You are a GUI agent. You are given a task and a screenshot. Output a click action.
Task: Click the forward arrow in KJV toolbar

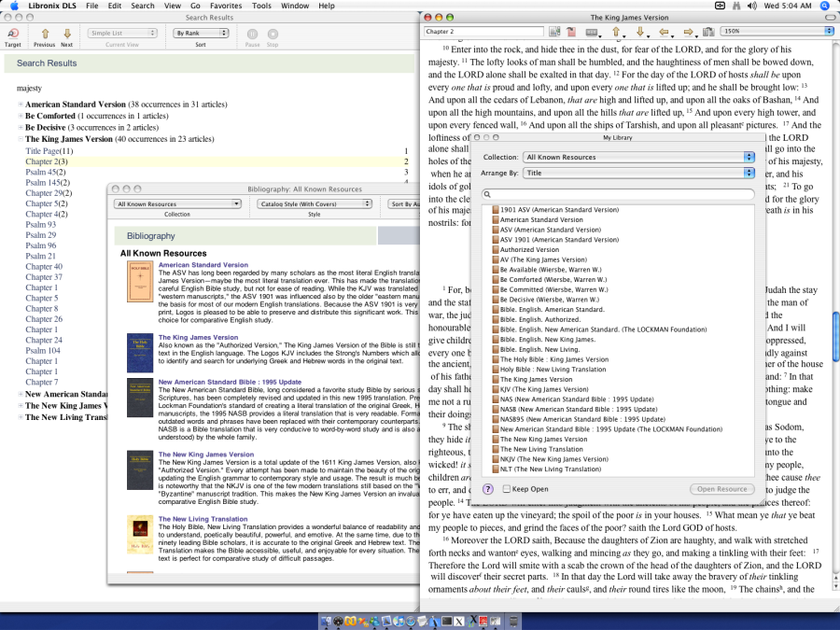(x=688, y=32)
